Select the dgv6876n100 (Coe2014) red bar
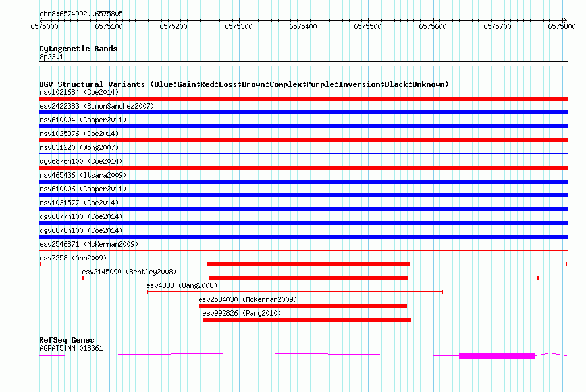Viewport: 586px width, 392px height. (303, 168)
